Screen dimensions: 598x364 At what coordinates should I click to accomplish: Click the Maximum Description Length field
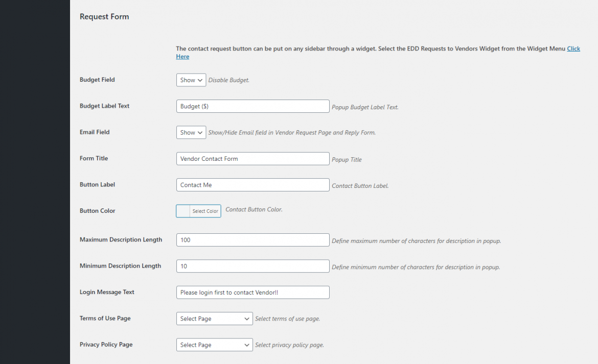pos(252,239)
